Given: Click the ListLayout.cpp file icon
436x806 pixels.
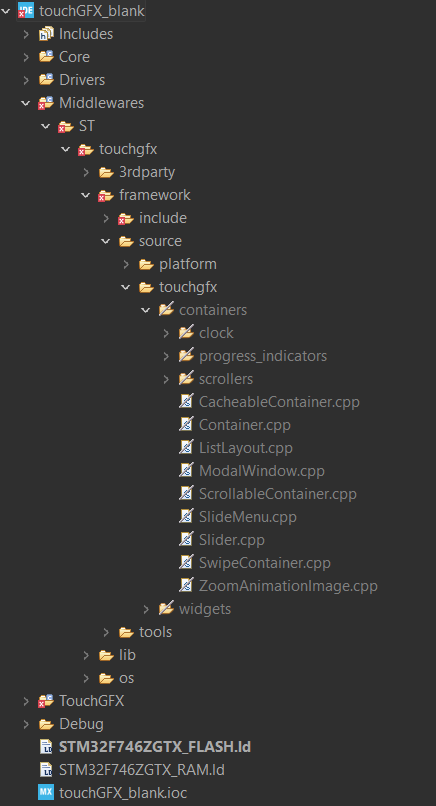Looking at the screenshot, I should tap(186, 448).
